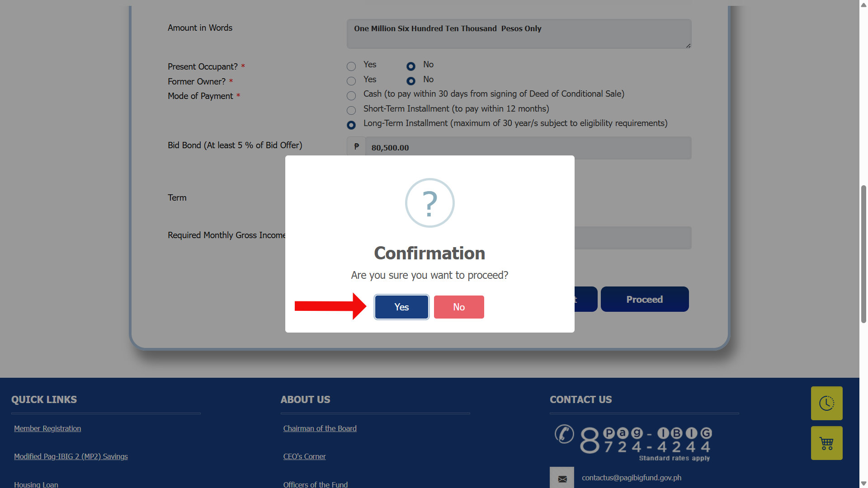868x488 pixels.
Task: Click the question mark icon in dialog
Action: pyautogui.click(x=429, y=203)
